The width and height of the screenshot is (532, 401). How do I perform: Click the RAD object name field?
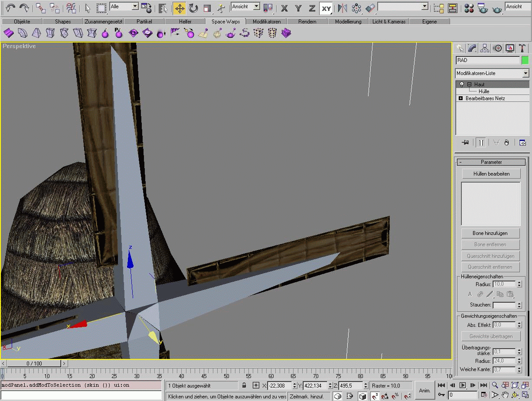[x=487, y=60]
